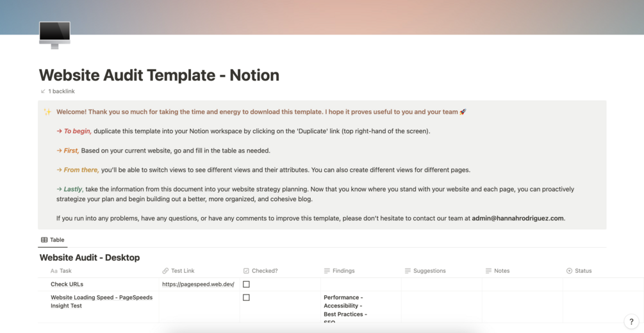Click the computer monitor page icon
This screenshot has height=333, width=644.
coord(54,34)
